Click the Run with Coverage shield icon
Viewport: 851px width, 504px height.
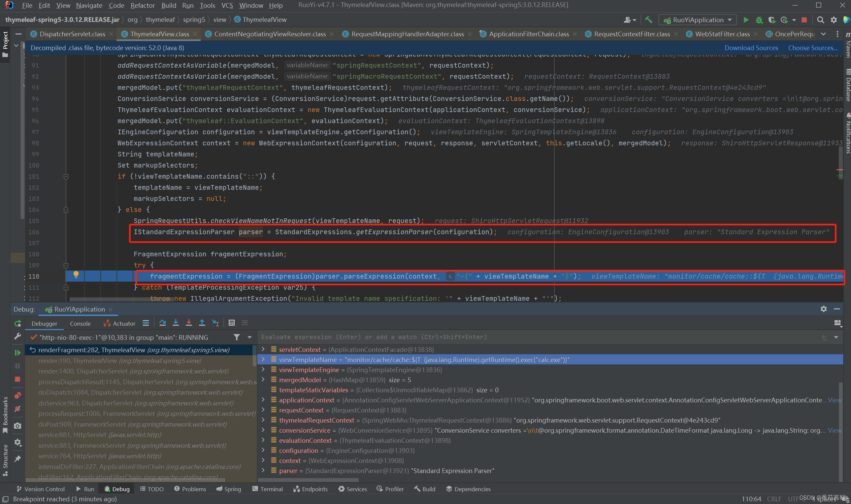772,20
